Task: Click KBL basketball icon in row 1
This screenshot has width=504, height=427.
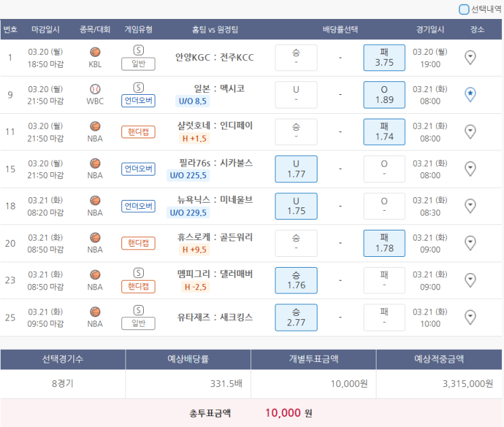Action: tap(95, 52)
